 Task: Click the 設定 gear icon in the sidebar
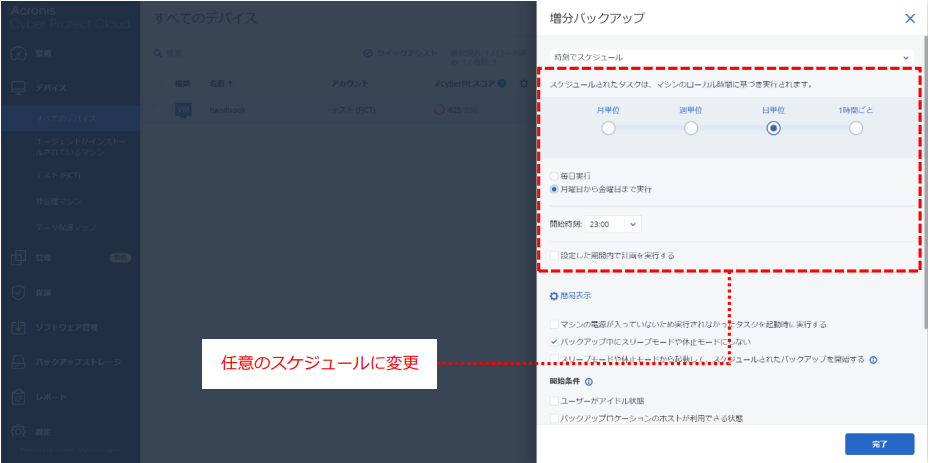click(18, 432)
